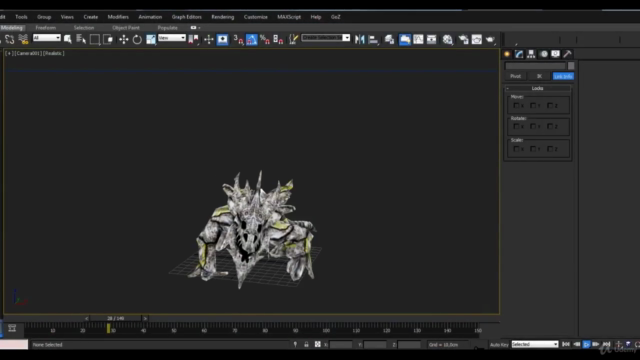Check the Rotate Z lock checkbox
Viewport: 640px width, 360px height.
(550, 127)
